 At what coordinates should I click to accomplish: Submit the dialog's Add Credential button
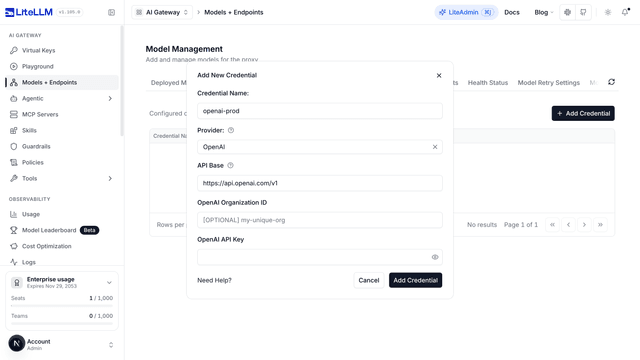[416, 280]
